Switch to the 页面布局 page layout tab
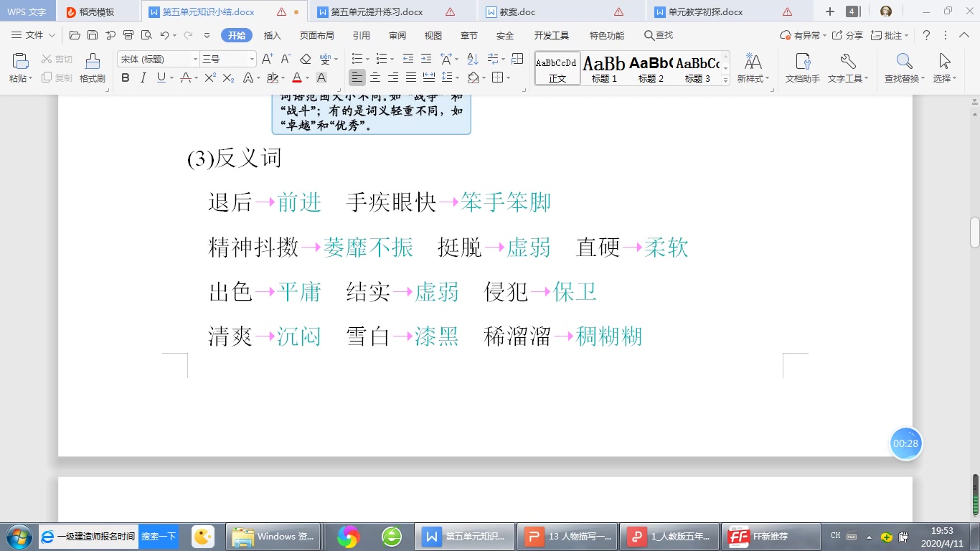Screen dimensions: 980x551 pyautogui.click(x=317, y=35)
